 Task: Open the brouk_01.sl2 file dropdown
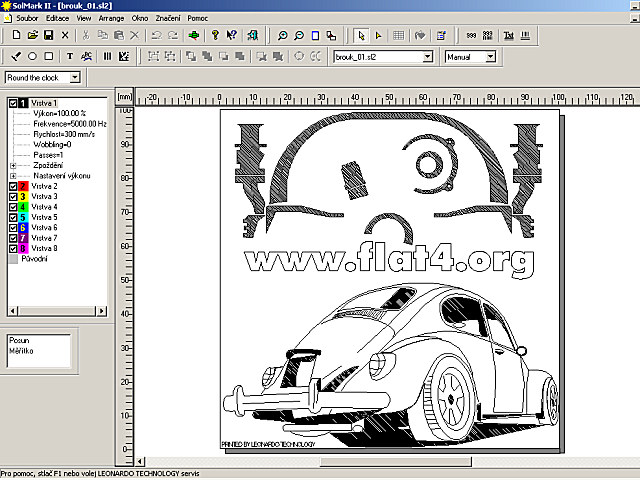(427, 57)
